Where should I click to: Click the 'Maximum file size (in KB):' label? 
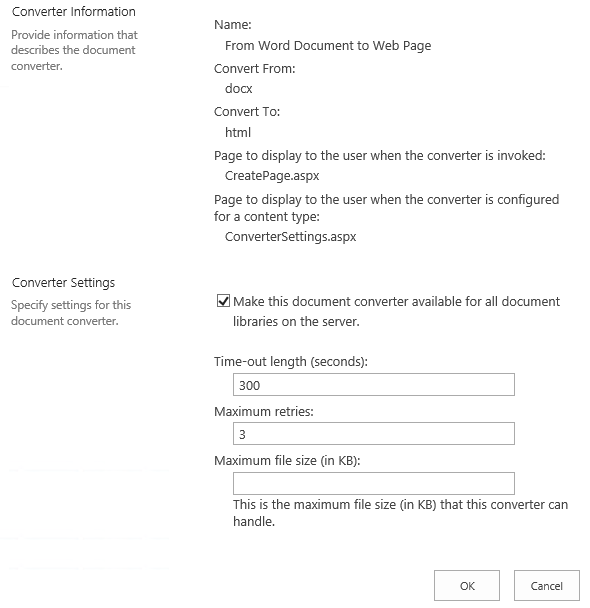click(x=287, y=460)
